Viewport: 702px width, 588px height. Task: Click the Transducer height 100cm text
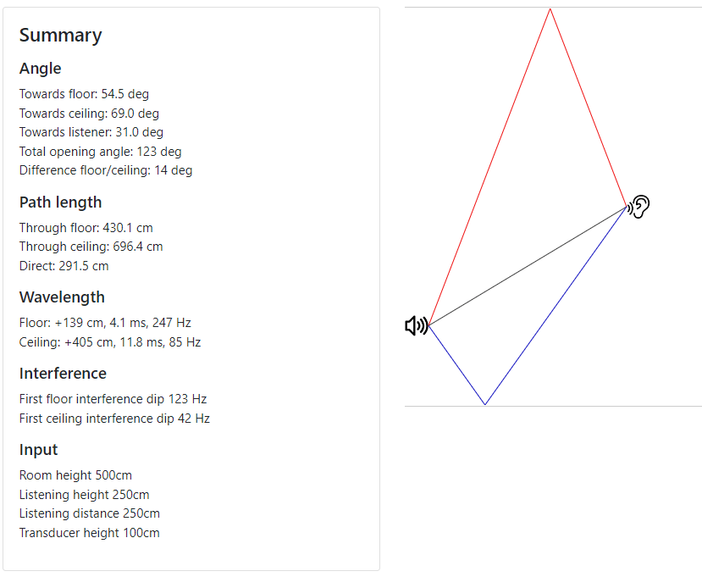point(90,533)
